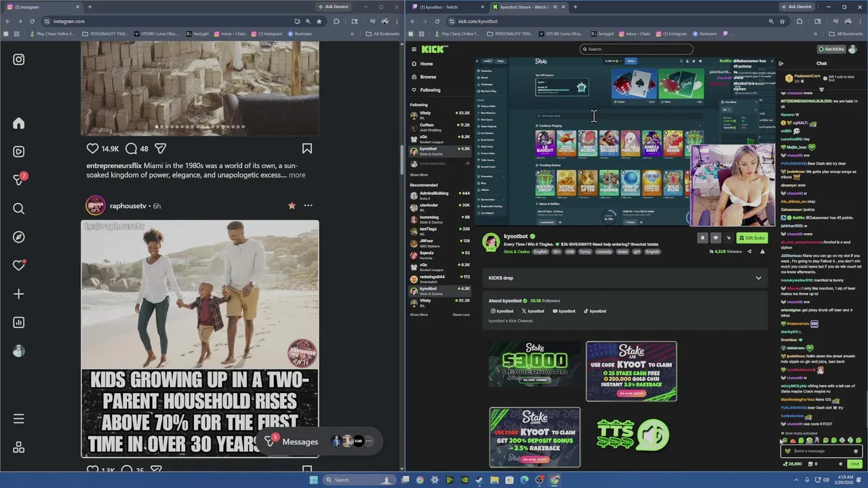Open Vitaly channel under Following
Viewport: 868px width, 488px height.
pos(439,115)
